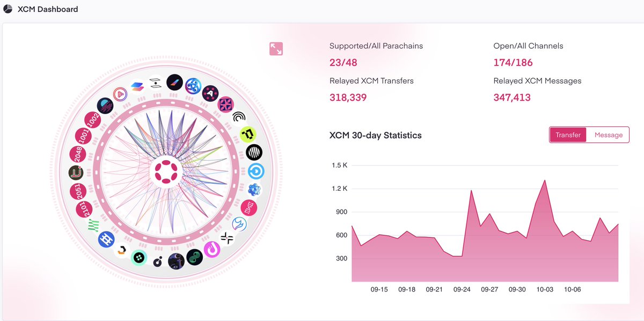Click the highest chart peak near 10-03
The height and width of the screenshot is (321, 644).
[x=545, y=181]
